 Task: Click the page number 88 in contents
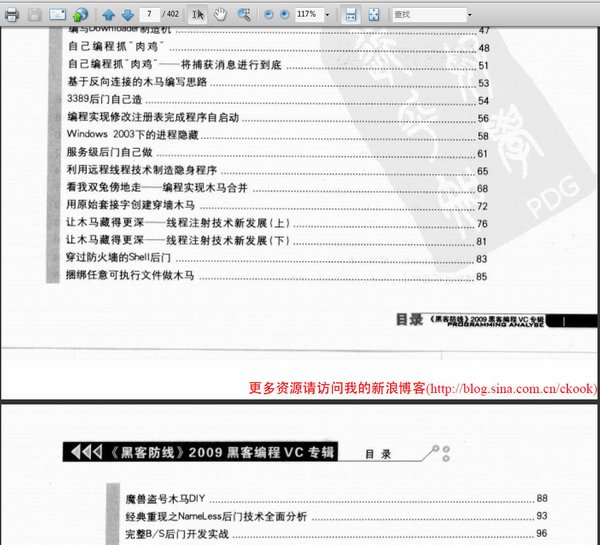(x=542, y=498)
